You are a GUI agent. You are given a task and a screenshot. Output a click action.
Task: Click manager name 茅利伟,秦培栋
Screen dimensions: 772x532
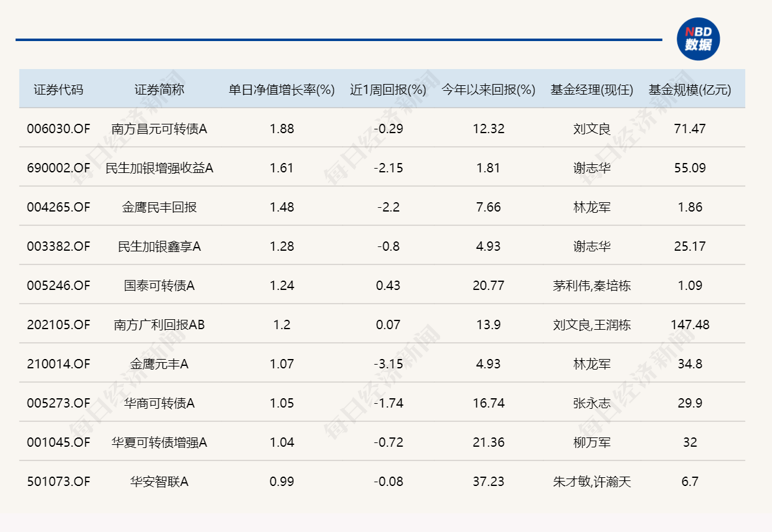pos(592,286)
